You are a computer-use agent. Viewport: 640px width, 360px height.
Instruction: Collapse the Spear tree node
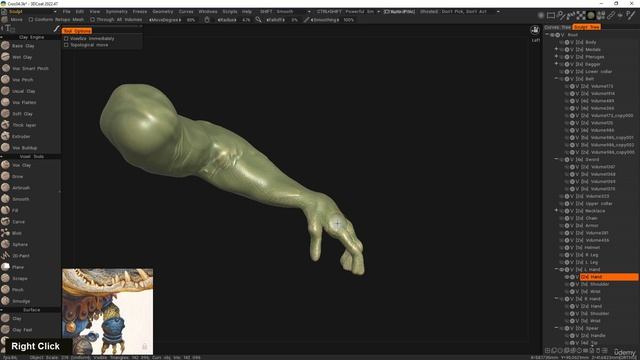pos(556,328)
